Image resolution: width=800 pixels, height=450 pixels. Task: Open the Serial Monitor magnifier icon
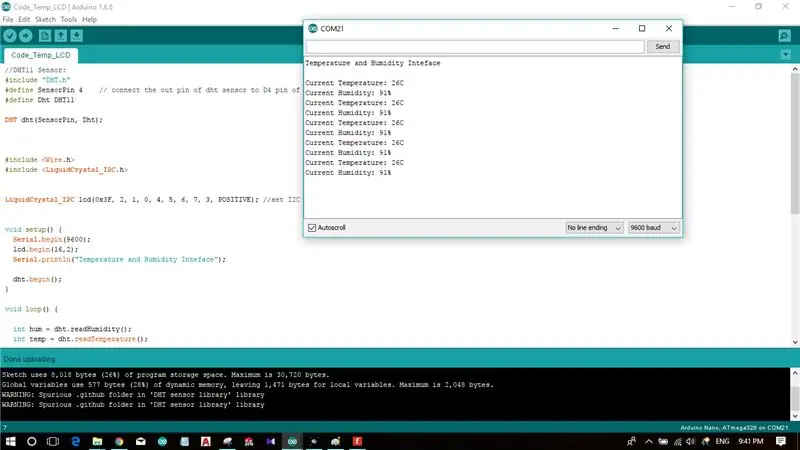point(784,36)
